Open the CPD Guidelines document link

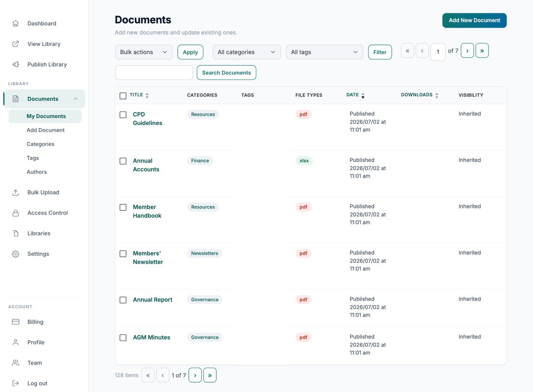click(147, 119)
